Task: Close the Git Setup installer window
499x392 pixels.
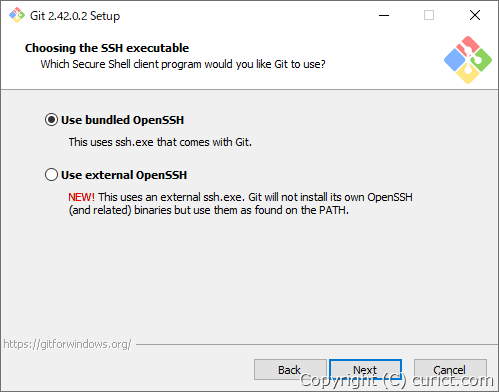Action: (475, 15)
